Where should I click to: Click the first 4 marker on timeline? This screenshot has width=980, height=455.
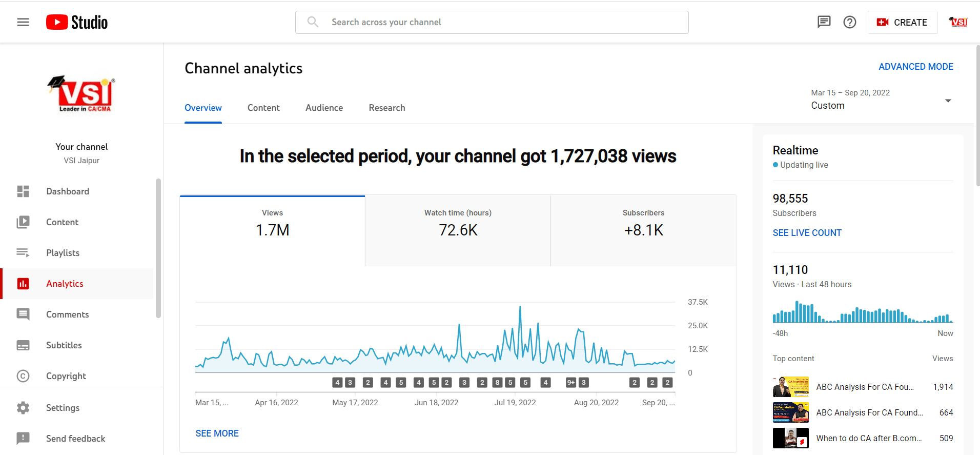[x=337, y=382]
